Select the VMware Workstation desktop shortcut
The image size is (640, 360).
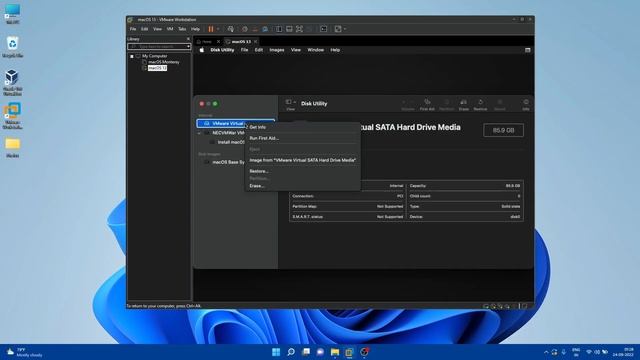[x=12, y=116]
